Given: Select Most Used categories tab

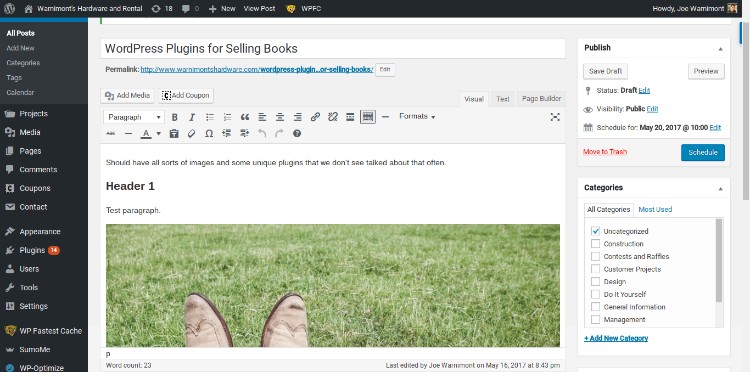Looking at the screenshot, I should [x=655, y=209].
